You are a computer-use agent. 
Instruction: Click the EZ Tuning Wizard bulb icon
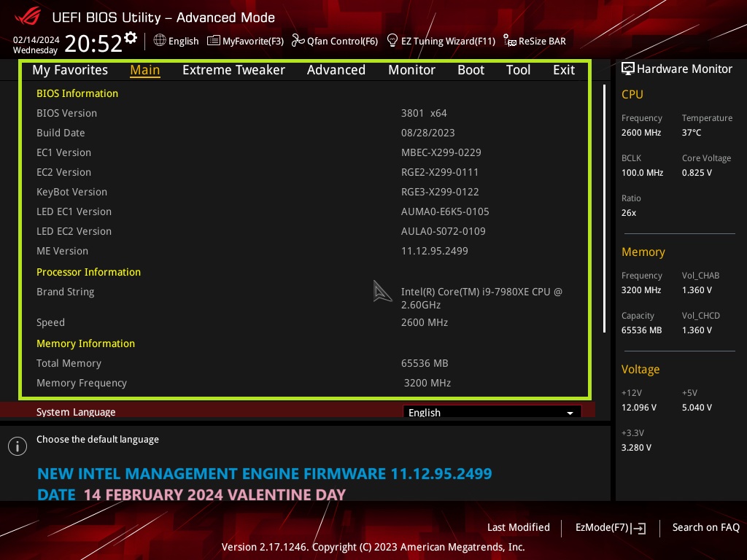[x=392, y=41]
